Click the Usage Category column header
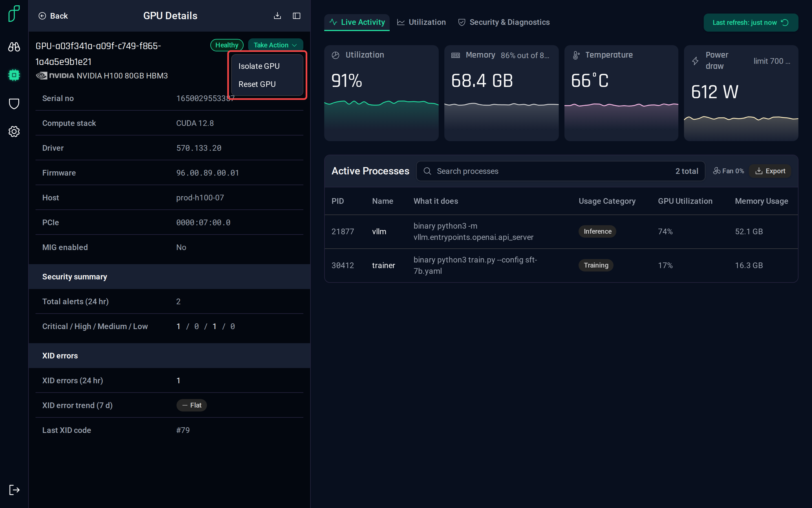The image size is (812, 508). point(607,201)
